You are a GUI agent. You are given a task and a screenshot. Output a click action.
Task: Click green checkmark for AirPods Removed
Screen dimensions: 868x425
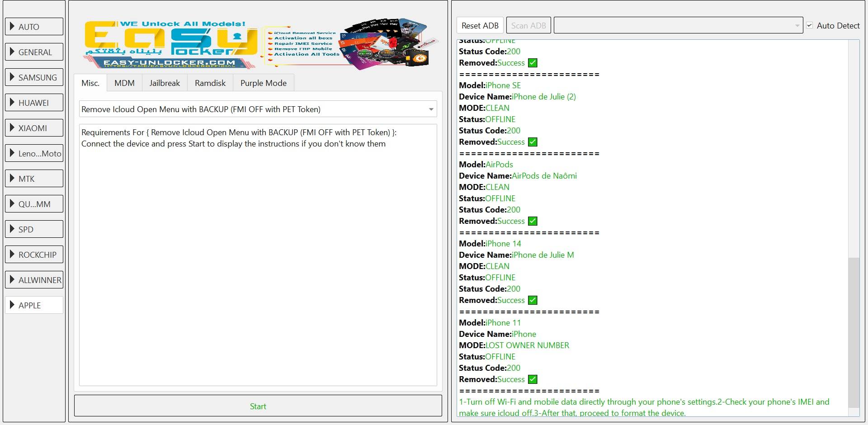click(533, 221)
